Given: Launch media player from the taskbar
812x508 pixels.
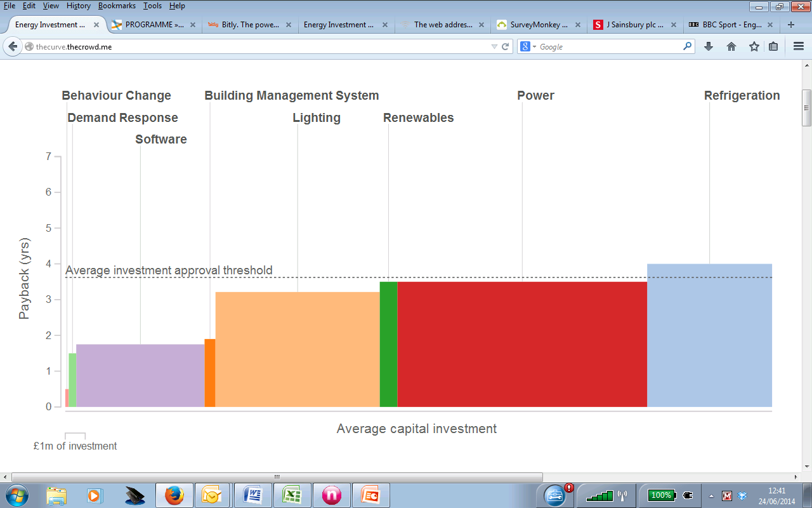Looking at the screenshot, I should 95,495.
